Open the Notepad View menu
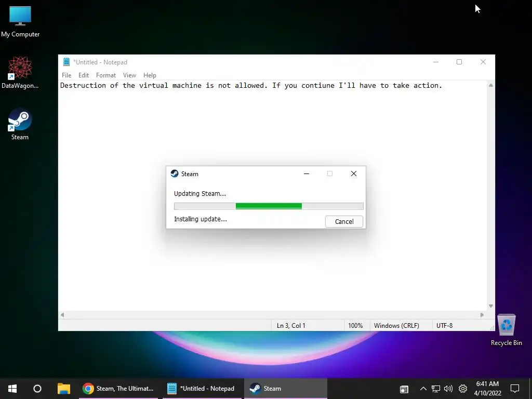The width and height of the screenshot is (532, 399). pos(129,75)
